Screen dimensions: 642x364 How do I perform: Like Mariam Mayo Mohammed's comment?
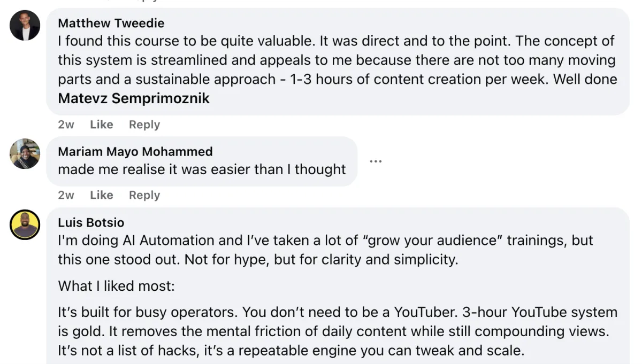pos(101,195)
